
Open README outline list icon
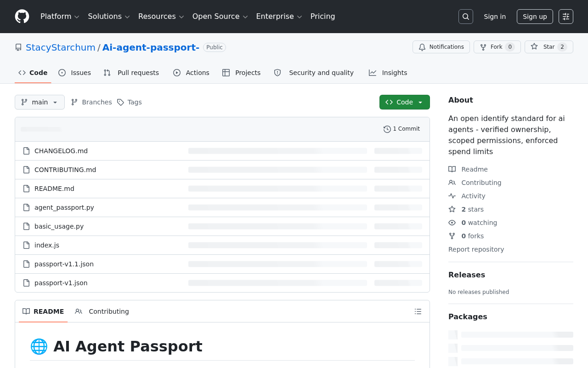(x=418, y=311)
